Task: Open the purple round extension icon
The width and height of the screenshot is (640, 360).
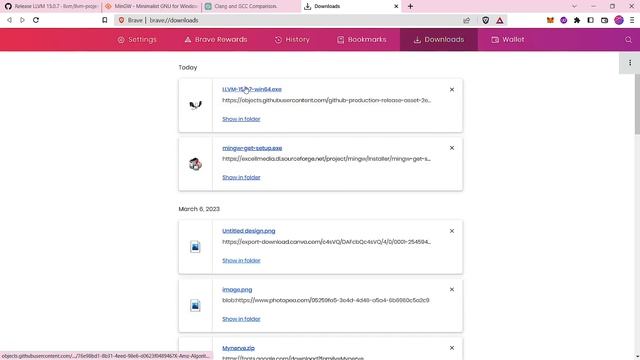Action: pyautogui.click(x=564, y=20)
